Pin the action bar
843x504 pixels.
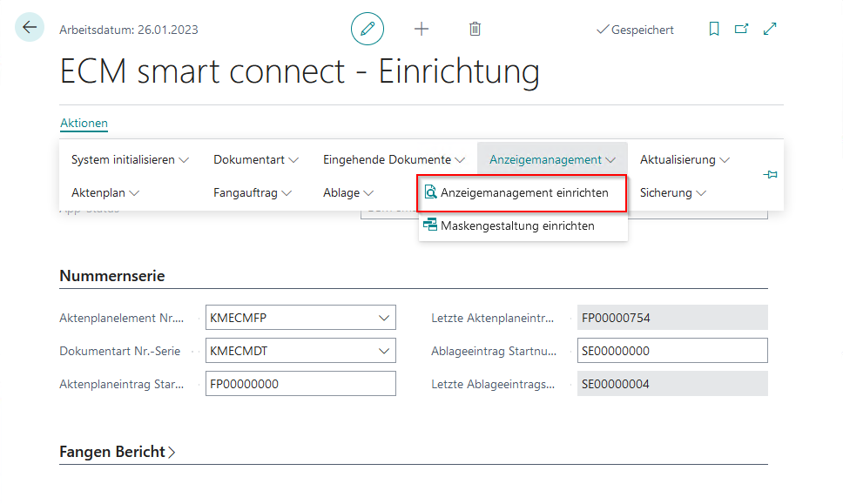point(770,175)
